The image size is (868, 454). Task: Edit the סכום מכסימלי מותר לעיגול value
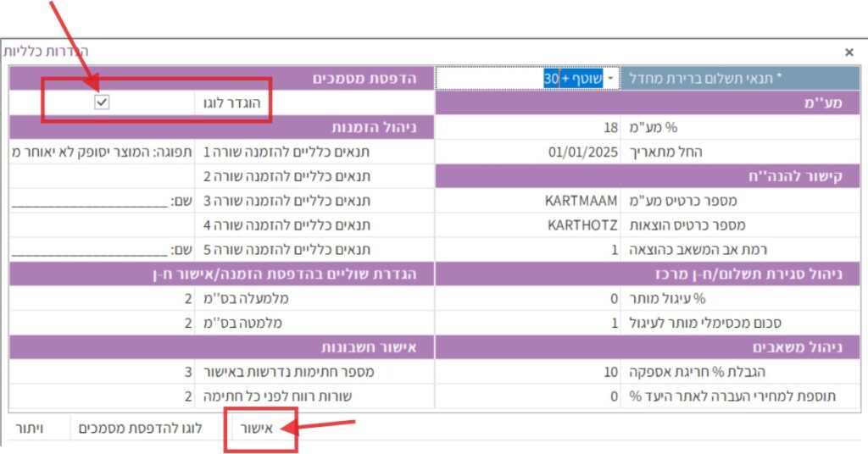[x=527, y=324]
